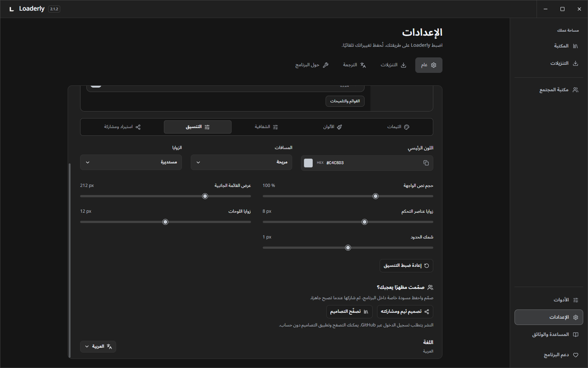Open التنزيلات downloads in the sidebar
This screenshot has height=368, width=588.
(x=549, y=63)
